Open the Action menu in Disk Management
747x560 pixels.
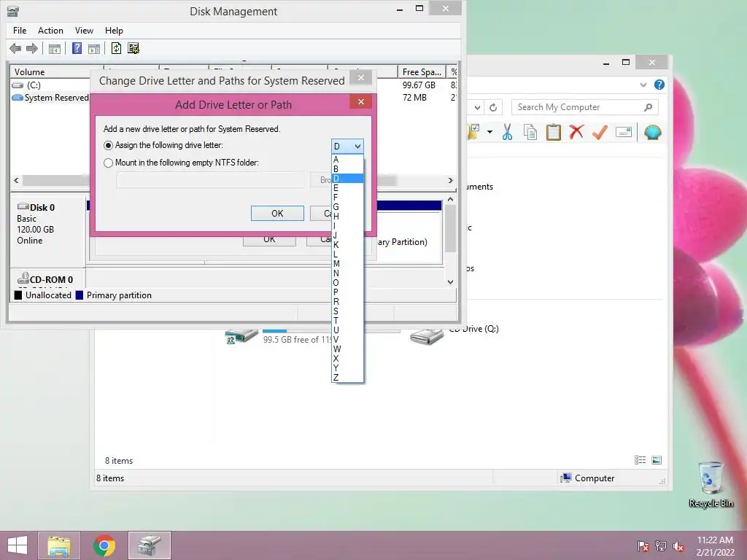(50, 31)
